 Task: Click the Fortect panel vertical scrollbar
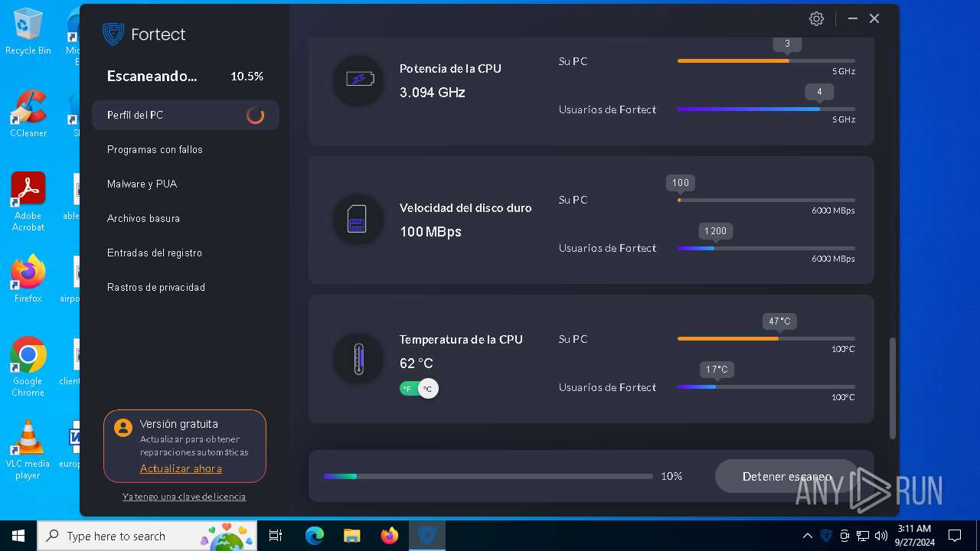coord(892,388)
